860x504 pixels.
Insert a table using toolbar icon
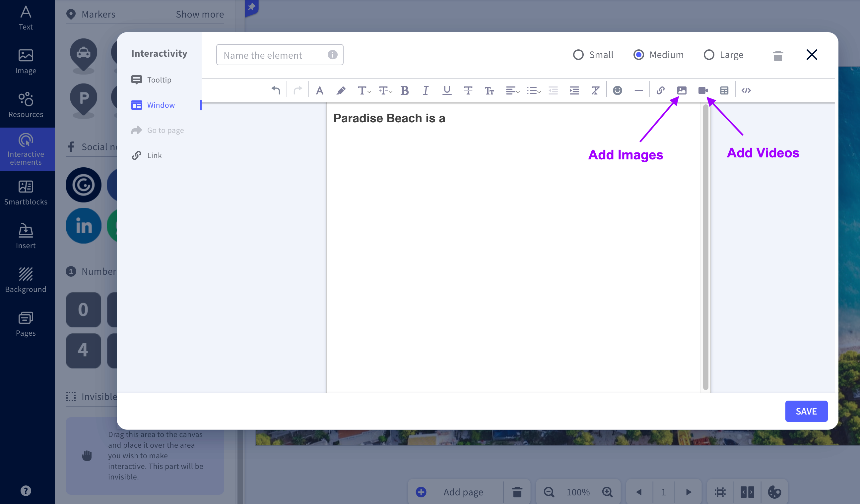click(x=724, y=90)
